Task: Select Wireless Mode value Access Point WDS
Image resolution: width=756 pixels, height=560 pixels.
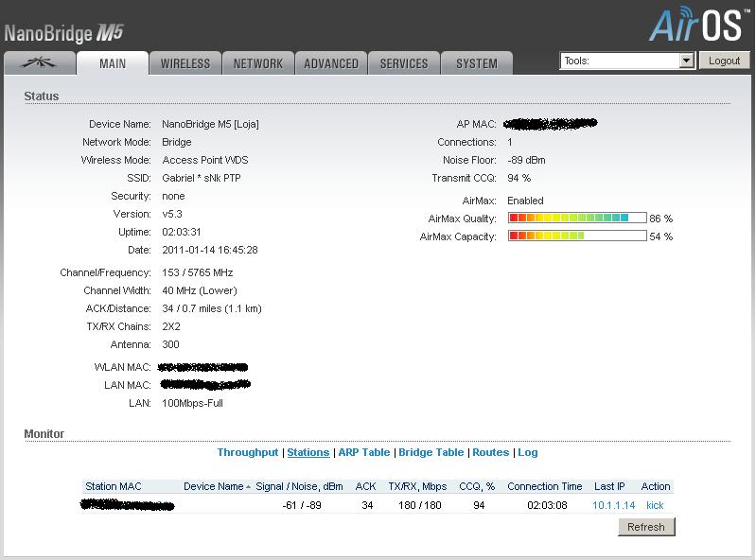Action: point(205,160)
